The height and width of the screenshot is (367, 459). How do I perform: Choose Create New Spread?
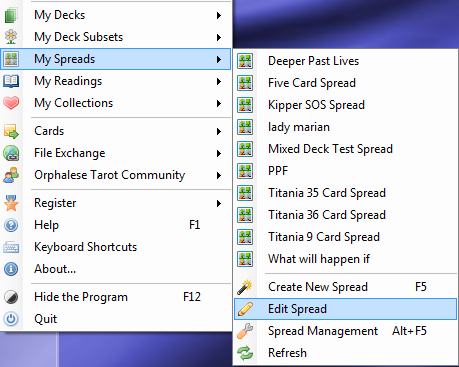point(345,287)
